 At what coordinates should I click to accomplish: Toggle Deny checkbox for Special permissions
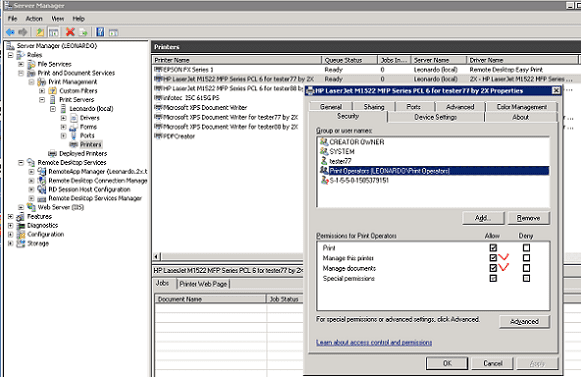[526, 278]
